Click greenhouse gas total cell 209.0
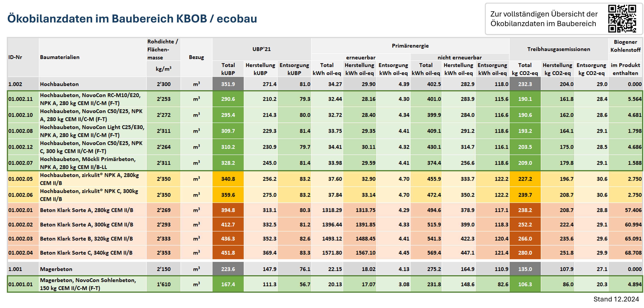 525,163
